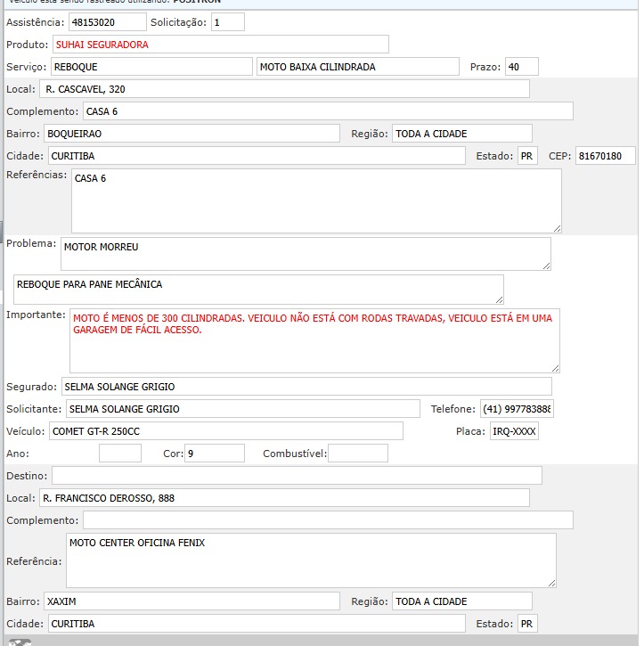The height and width of the screenshot is (646, 644).
Task: Click the CEP field
Action: (x=605, y=156)
